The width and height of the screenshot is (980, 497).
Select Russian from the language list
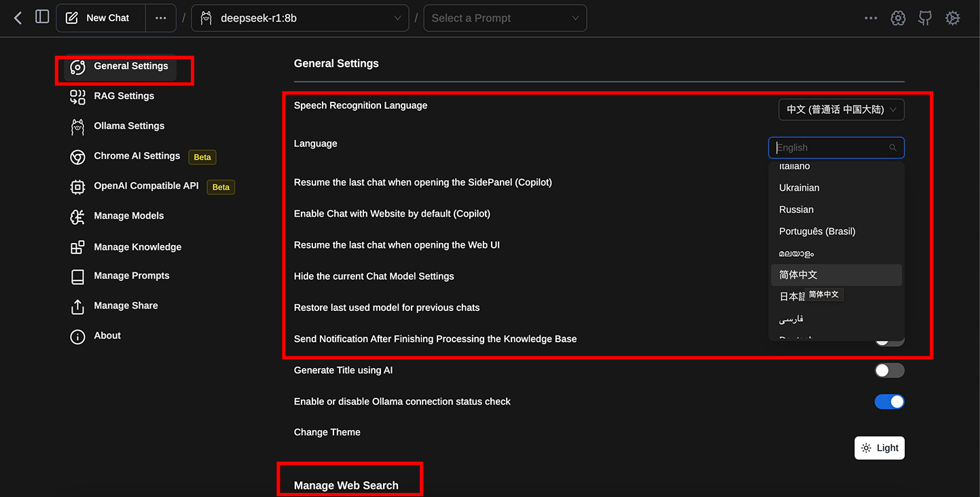836,210
